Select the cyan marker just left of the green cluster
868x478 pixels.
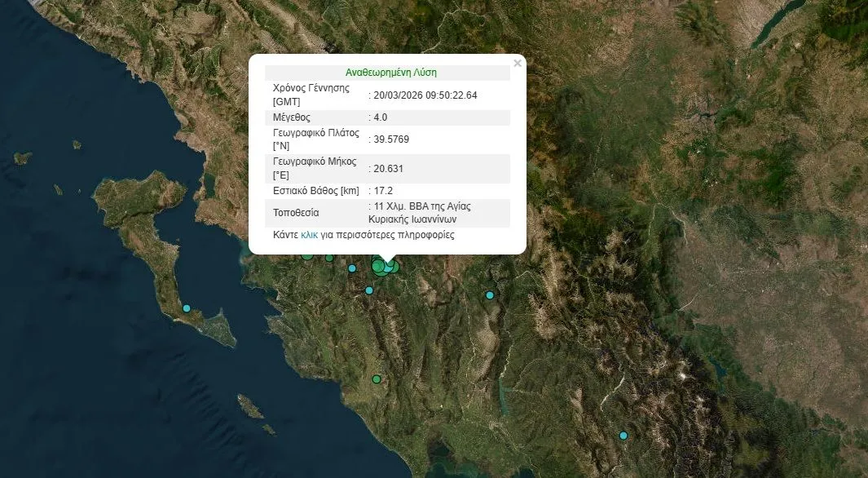tap(352, 268)
